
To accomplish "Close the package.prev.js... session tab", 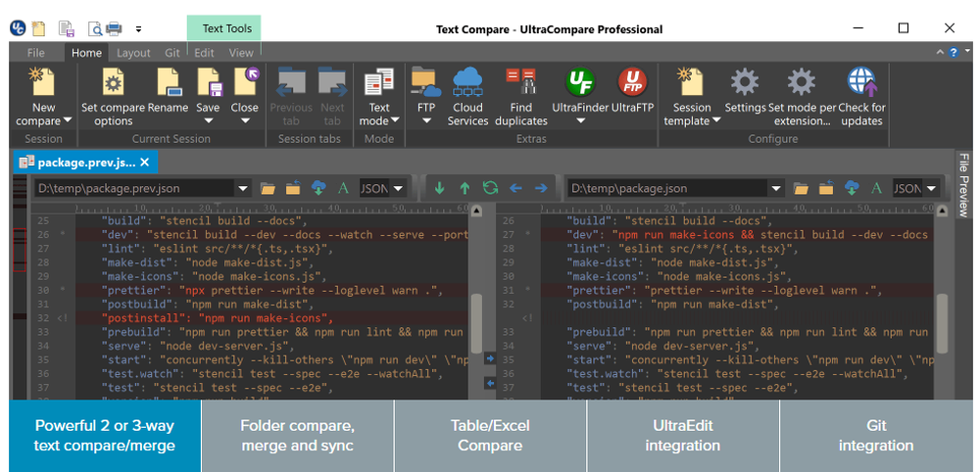I will (x=144, y=163).
